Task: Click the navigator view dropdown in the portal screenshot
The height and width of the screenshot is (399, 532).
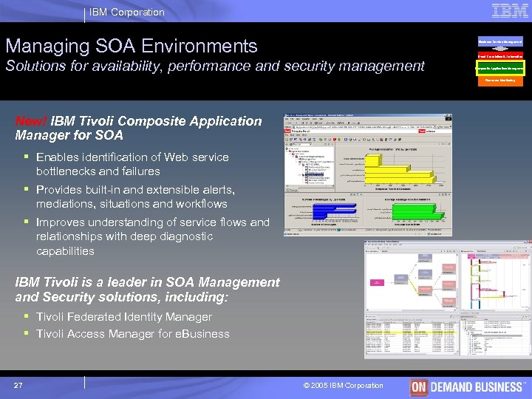Action: (x=302, y=144)
